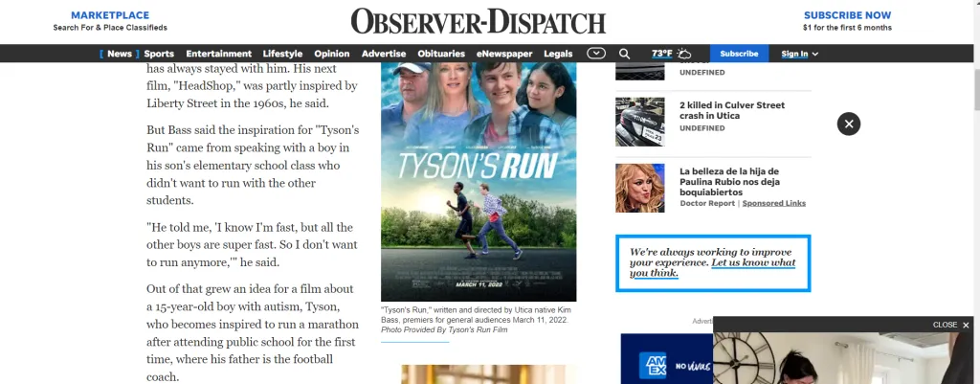Image resolution: width=980 pixels, height=384 pixels.
Task: Click the Paulina Rubio sponsored thumbnail
Action: [x=640, y=188]
